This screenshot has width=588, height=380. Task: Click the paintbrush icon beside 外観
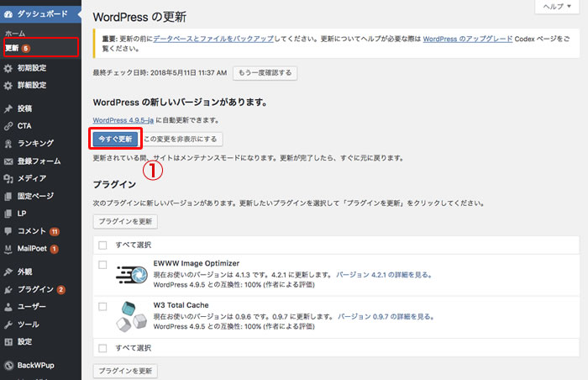coord(8,272)
